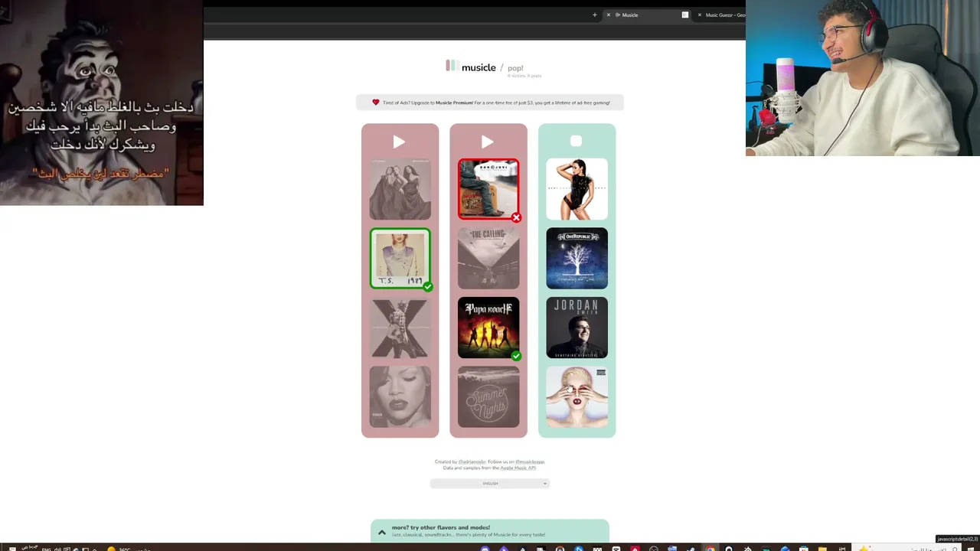Choose the album cover with large X
The image size is (980, 551).
click(400, 328)
